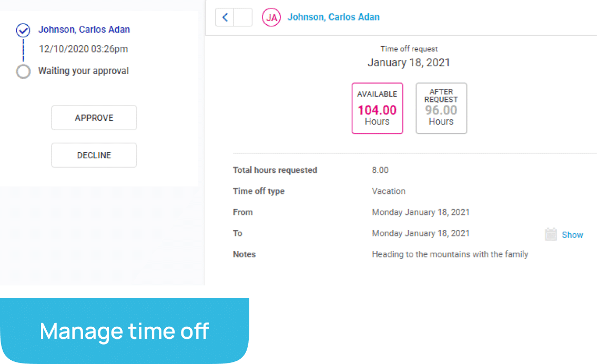Click the notes text about mountains

[x=450, y=254]
